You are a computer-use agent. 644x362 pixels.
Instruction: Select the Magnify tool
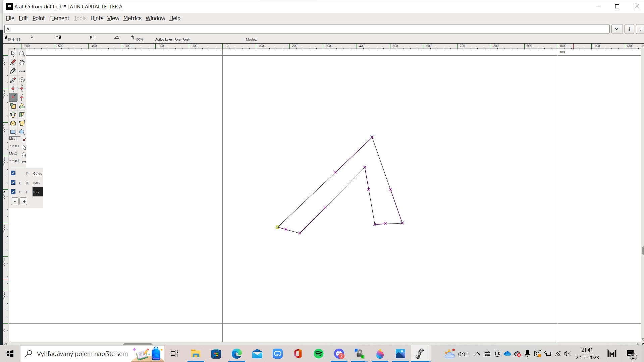point(22,54)
